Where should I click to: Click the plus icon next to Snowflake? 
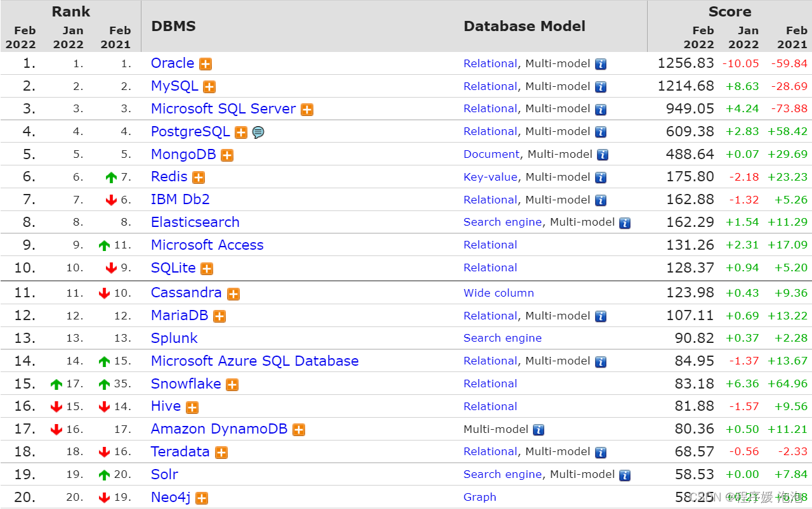click(x=232, y=384)
